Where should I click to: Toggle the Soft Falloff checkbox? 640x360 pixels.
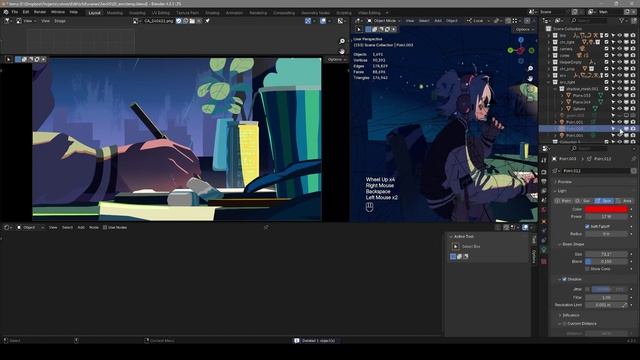(587, 226)
